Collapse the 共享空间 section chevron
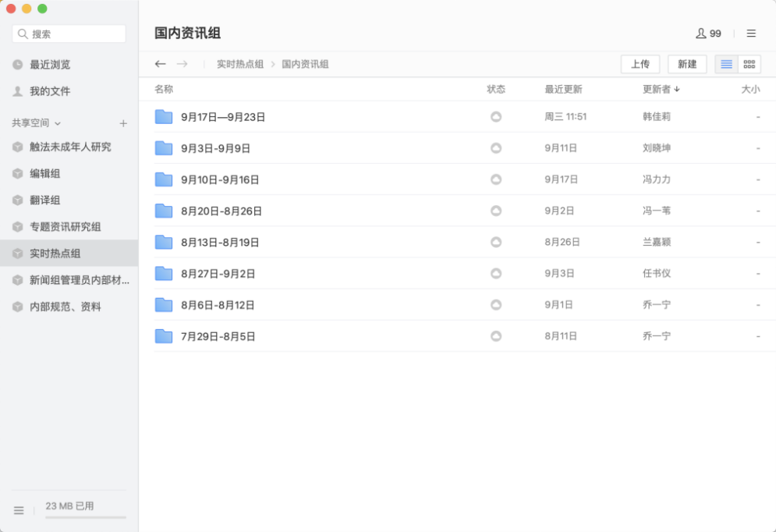The image size is (776, 532). pos(58,123)
